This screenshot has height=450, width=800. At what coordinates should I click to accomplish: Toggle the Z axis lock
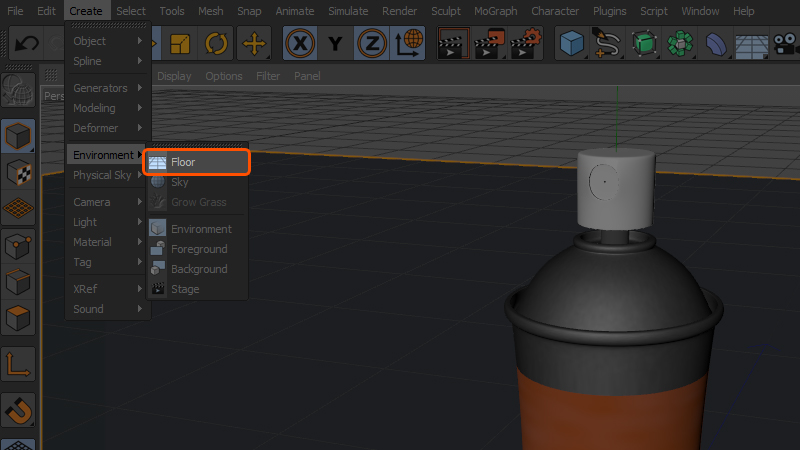(x=371, y=44)
